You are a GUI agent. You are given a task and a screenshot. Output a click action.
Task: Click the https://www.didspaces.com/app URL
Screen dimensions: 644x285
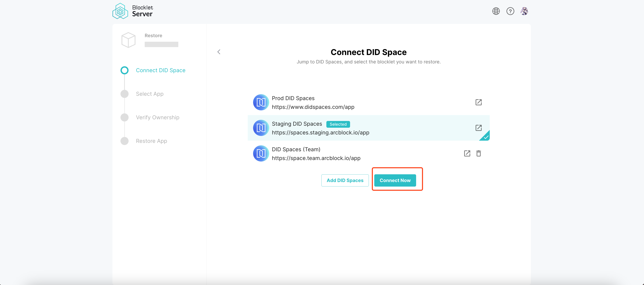(x=313, y=107)
